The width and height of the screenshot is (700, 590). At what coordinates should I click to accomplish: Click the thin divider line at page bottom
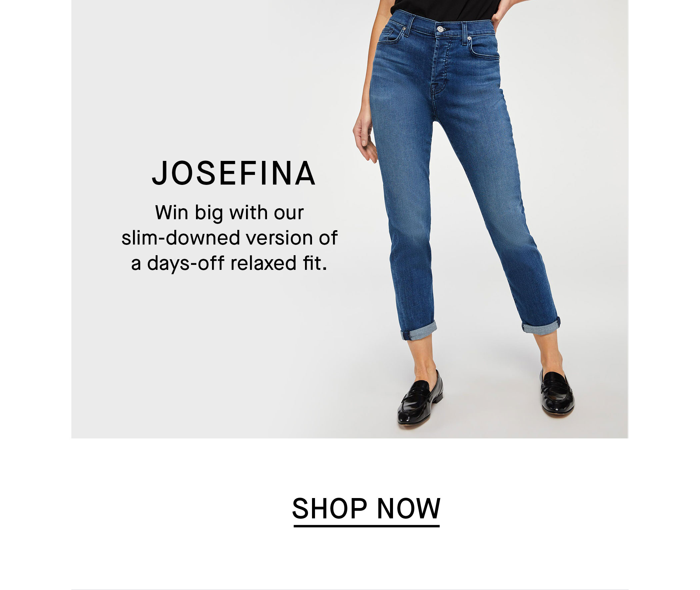[x=350, y=589]
